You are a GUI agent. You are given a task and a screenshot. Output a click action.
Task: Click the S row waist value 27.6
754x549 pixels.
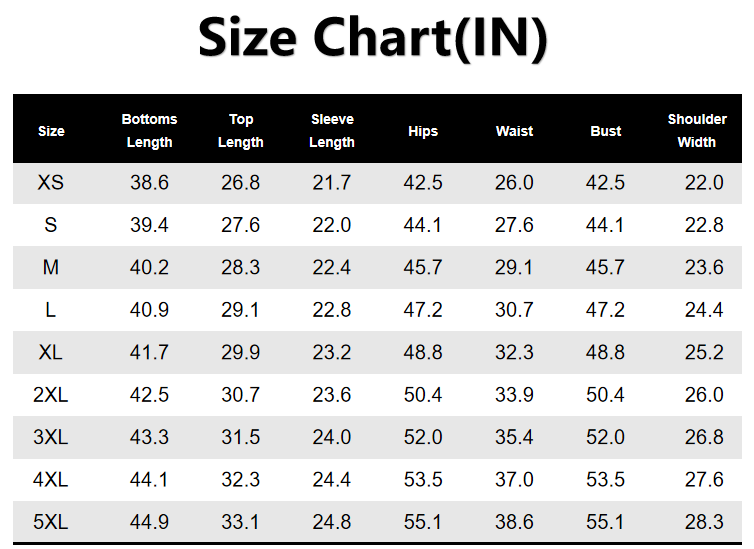[514, 225]
